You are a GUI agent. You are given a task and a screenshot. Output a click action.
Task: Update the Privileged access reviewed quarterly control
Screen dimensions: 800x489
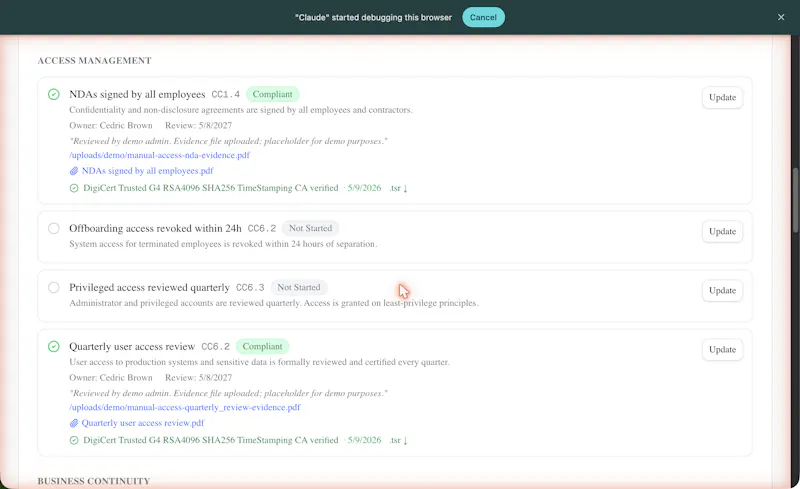click(x=722, y=290)
